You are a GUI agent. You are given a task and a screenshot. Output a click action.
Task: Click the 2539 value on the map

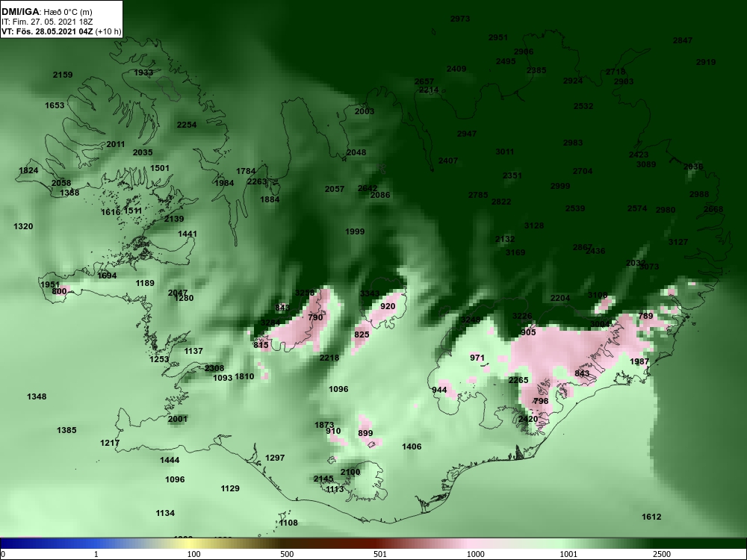click(x=575, y=208)
